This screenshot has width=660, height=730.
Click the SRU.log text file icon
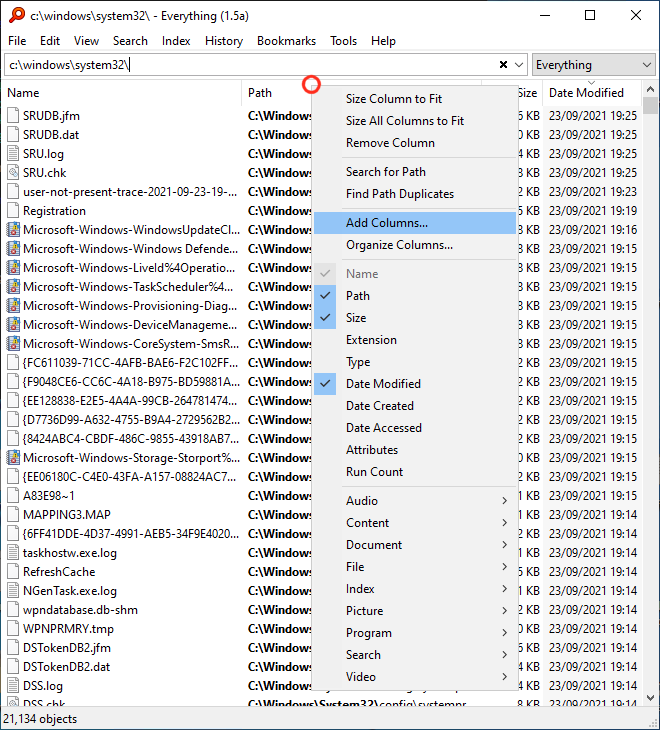click(x=13, y=154)
